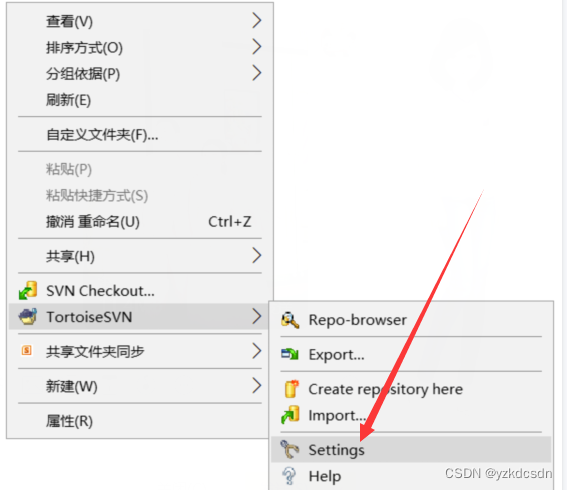Image resolution: width=567 pixels, height=490 pixels.
Task: Choose Import... in TortoiseSVN submenu
Action: 411,415
